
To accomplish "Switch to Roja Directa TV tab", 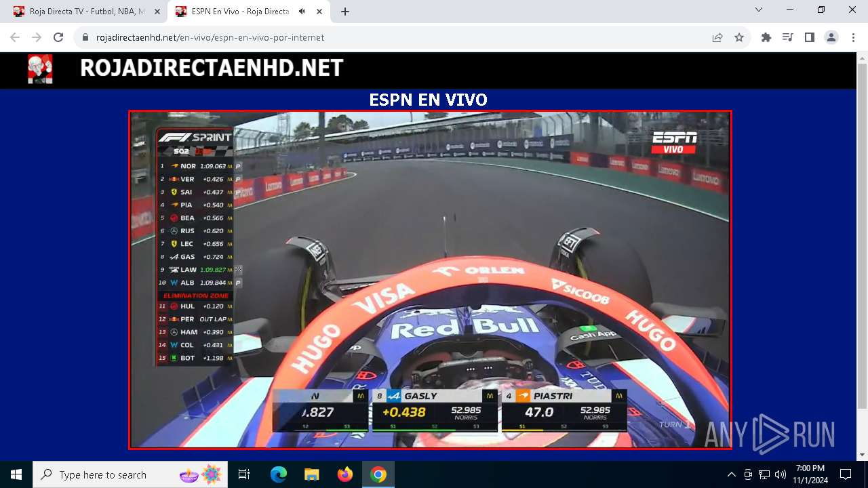I will pos(87,12).
